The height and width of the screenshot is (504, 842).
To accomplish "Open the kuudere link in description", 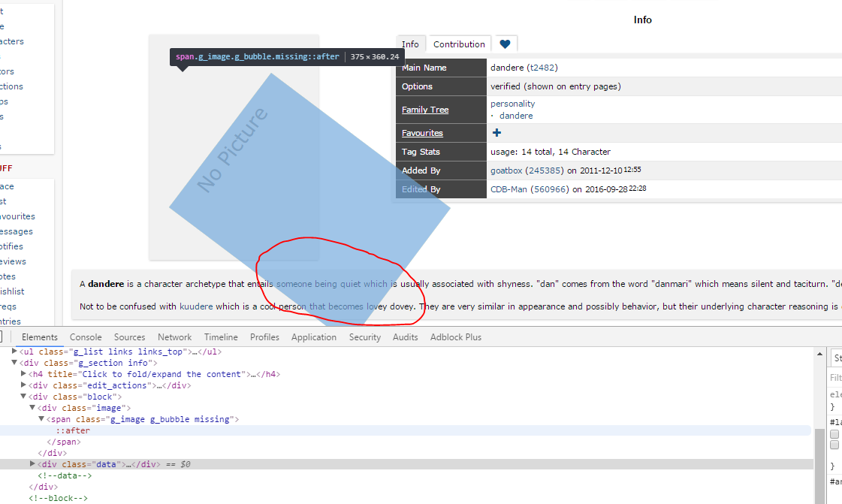I will coord(196,306).
